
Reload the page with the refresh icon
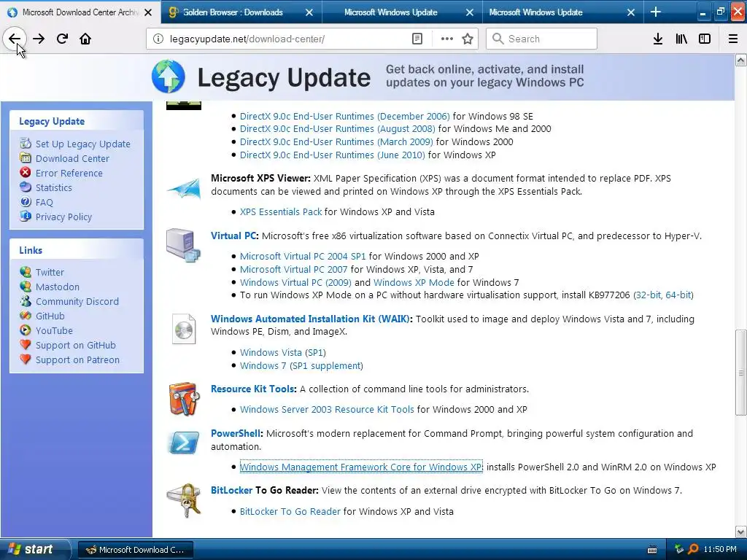pos(62,39)
